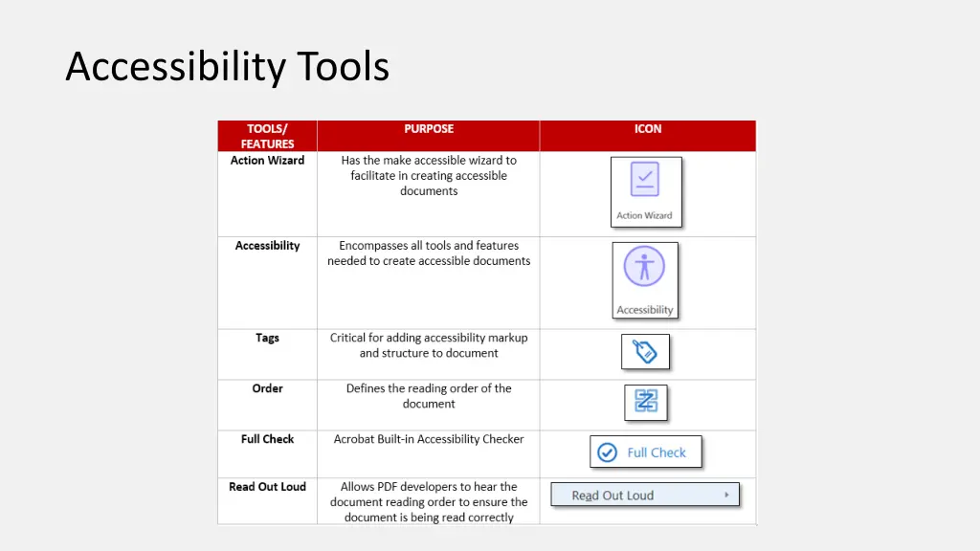Click 'Acrobat Built-in Accessibility Checker' text
The height and width of the screenshot is (551, 980).
[x=429, y=439]
